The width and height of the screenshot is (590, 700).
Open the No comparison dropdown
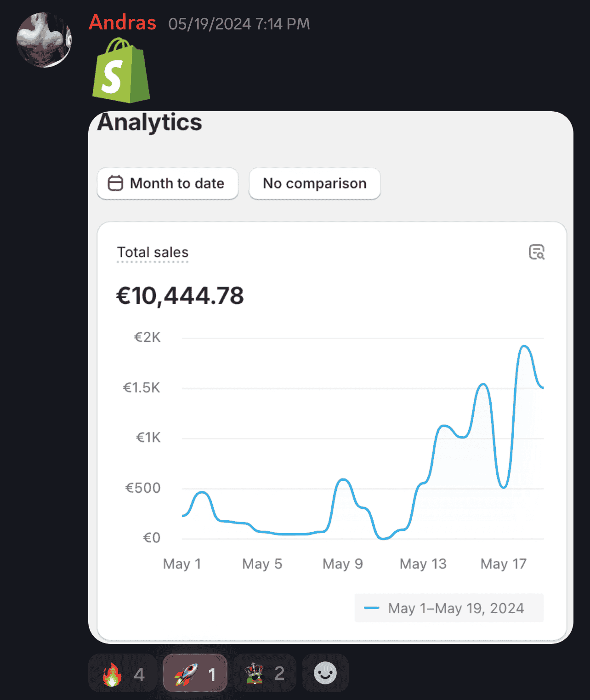pos(315,183)
